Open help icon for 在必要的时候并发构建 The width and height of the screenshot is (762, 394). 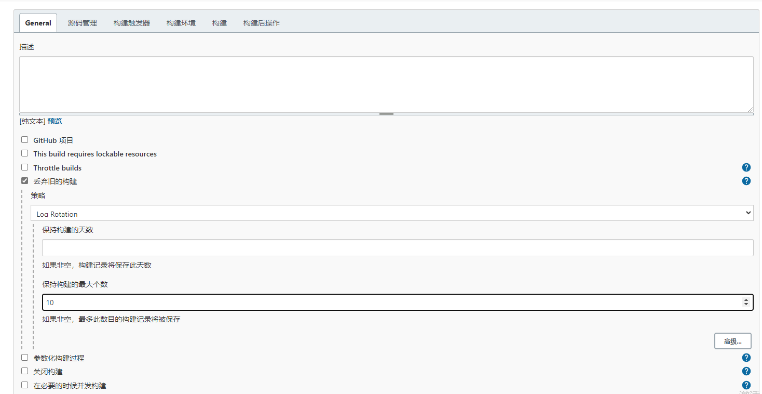click(x=746, y=385)
